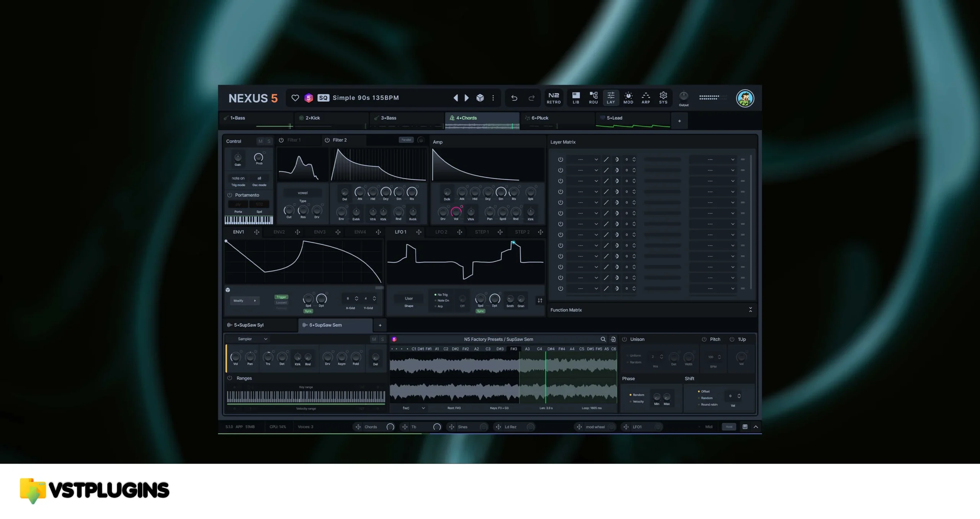Select Velocity phase option
Viewport: 980px width, 519px height.
[x=636, y=402]
